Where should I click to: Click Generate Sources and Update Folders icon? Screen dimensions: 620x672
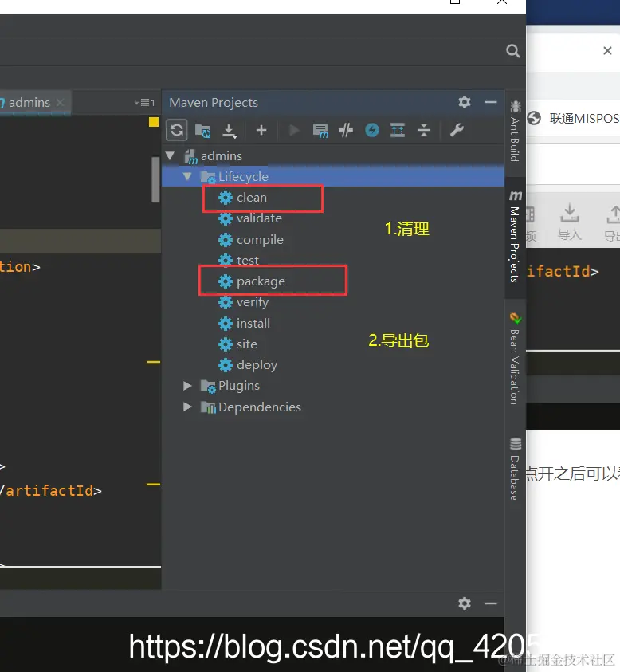[x=202, y=130]
